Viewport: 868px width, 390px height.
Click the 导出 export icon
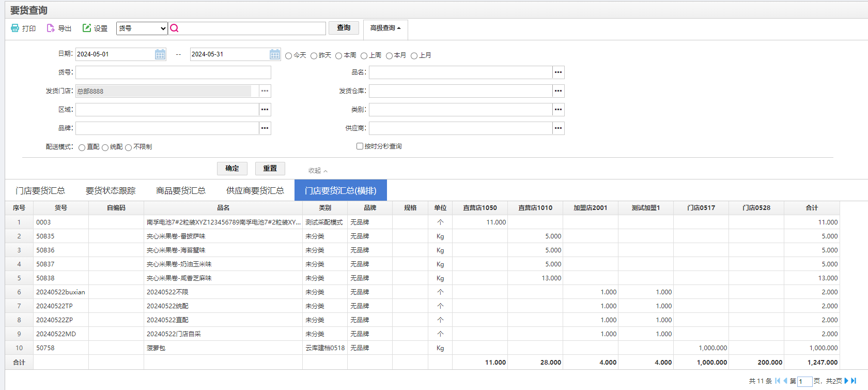51,28
